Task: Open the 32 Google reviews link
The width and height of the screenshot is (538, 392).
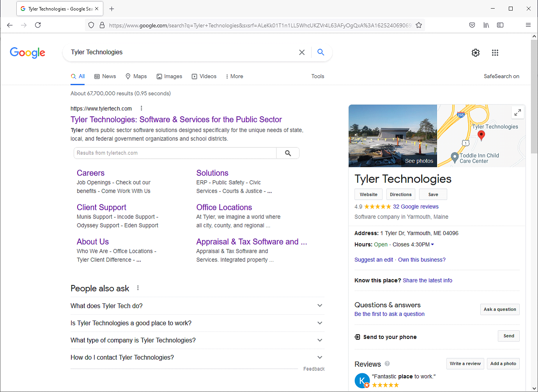Action: 416,207
